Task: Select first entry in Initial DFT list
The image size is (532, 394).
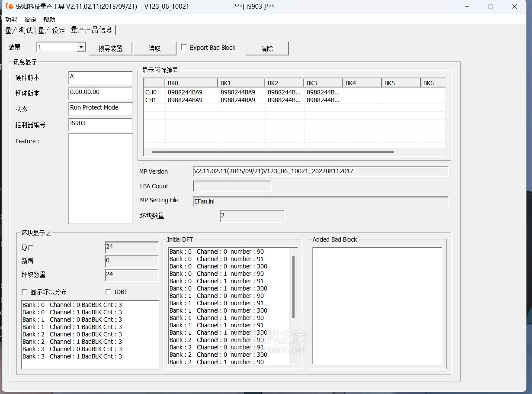Action: click(216, 252)
